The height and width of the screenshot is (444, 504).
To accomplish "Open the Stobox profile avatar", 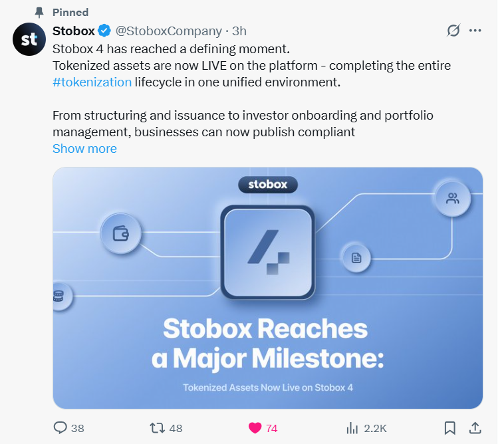I will 29,40.
